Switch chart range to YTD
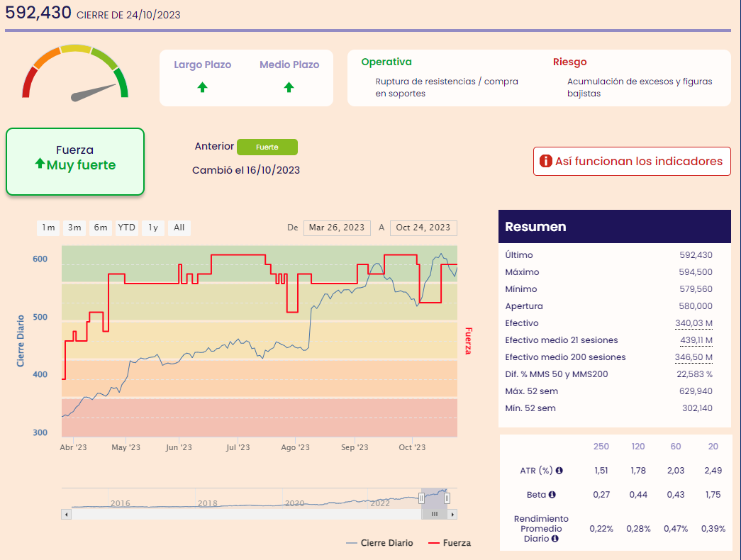The width and height of the screenshot is (741, 560). pos(127,228)
